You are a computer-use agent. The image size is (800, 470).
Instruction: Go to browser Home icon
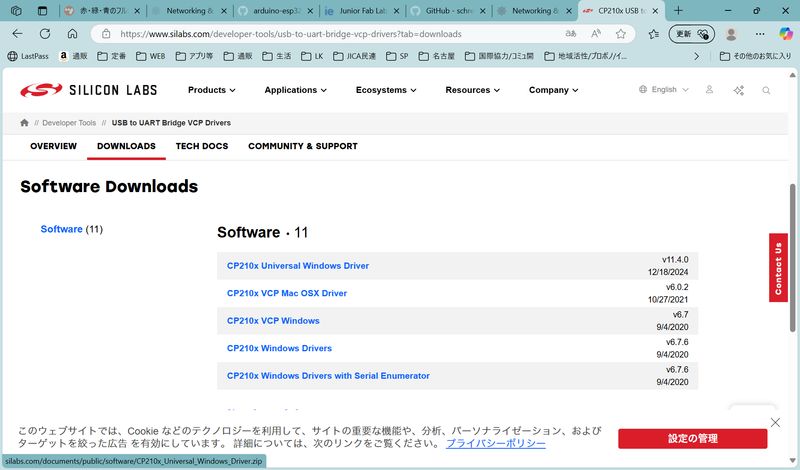pyautogui.click(x=72, y=34)
